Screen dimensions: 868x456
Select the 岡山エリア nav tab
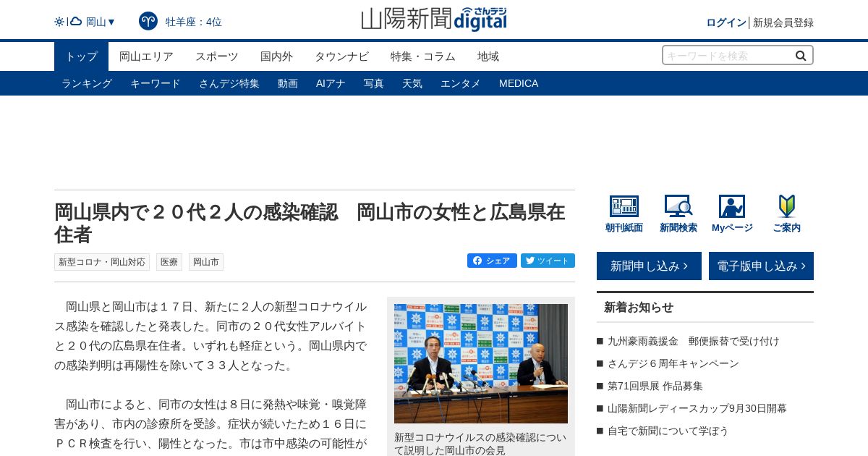tap(146, 56)
